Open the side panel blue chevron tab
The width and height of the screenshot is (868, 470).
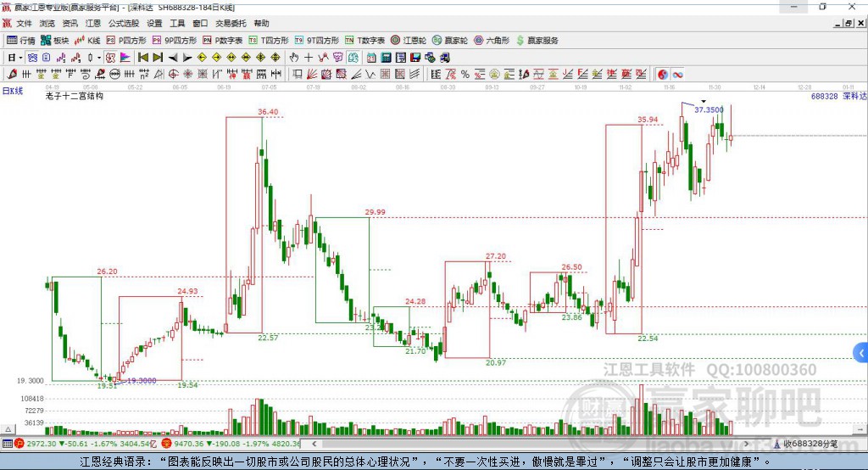861,353
